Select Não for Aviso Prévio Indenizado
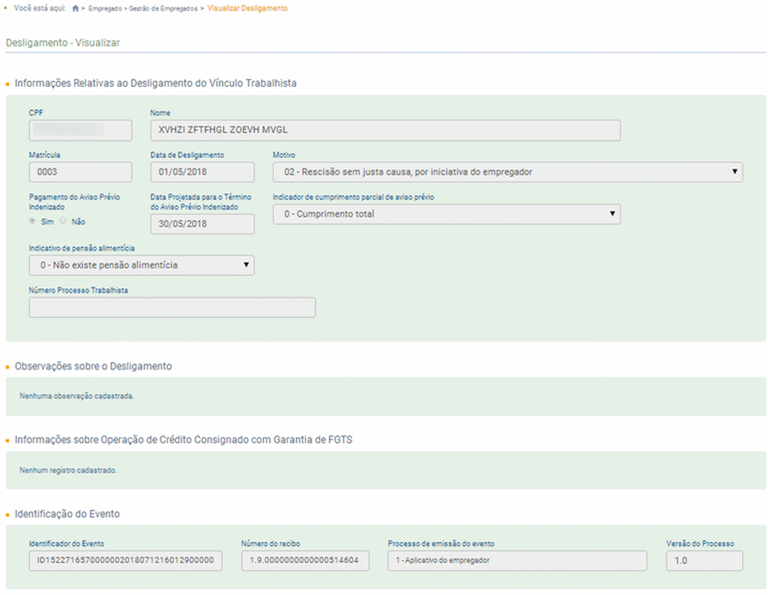The height and width of the screenshot is (595, 768). [x=63, y=221]
